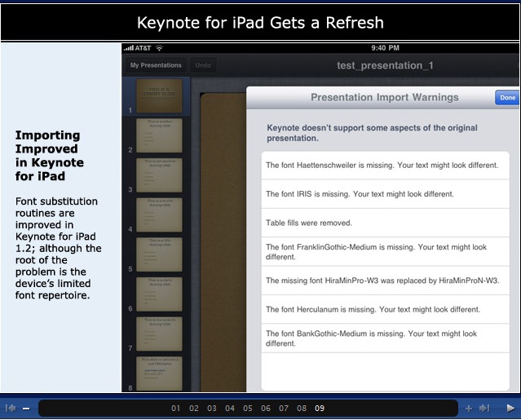Select slide 4 thumbnail in Keynote navigator

(159, 214)
